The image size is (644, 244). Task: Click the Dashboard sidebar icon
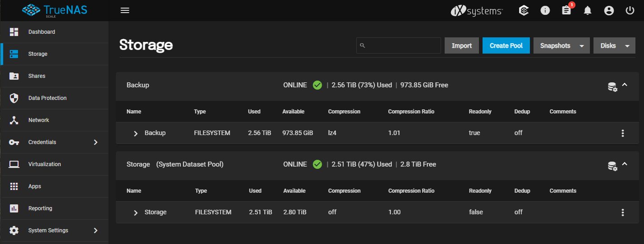coord(14,32)
